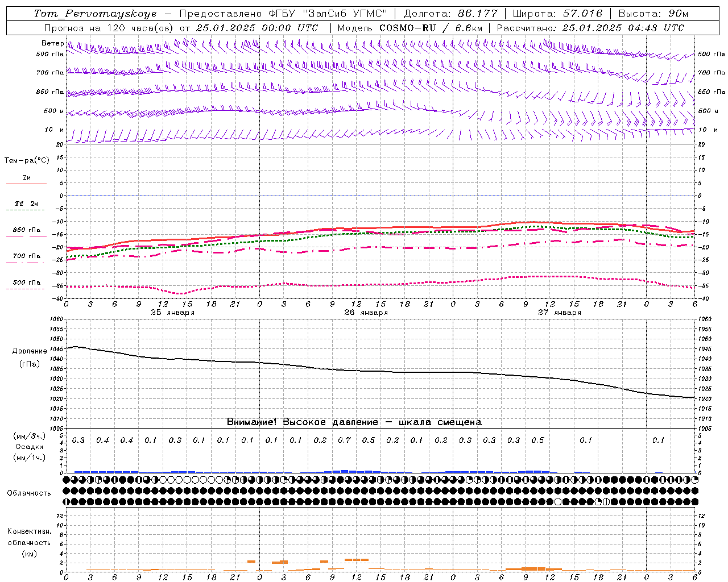Click the 700 гПа temperature legend label
Image resolution: width=728 pixels, height=582 pixels.
coord(27,256)
